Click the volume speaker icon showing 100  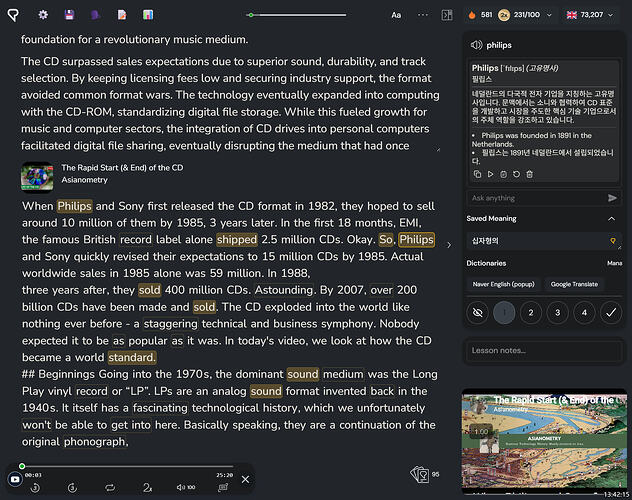(186, 488)
